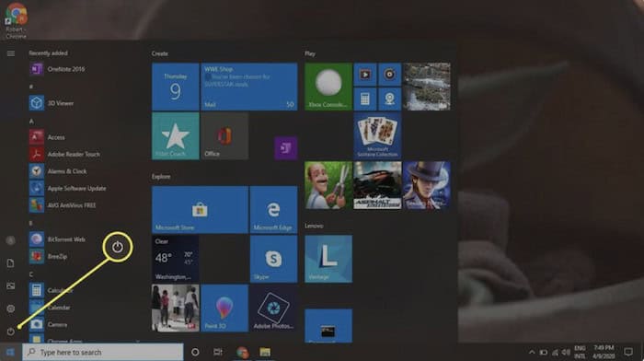Show hidden system tray icons
644x361 pixels.
(532, 353)
